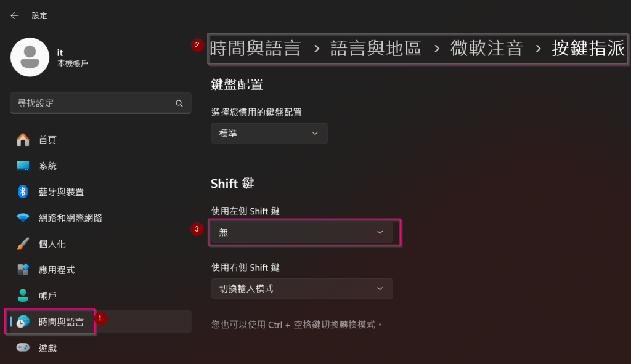Go to 時間與語言 breadcrumb in header
Screen dimensions: 631x364
(255, 48)
